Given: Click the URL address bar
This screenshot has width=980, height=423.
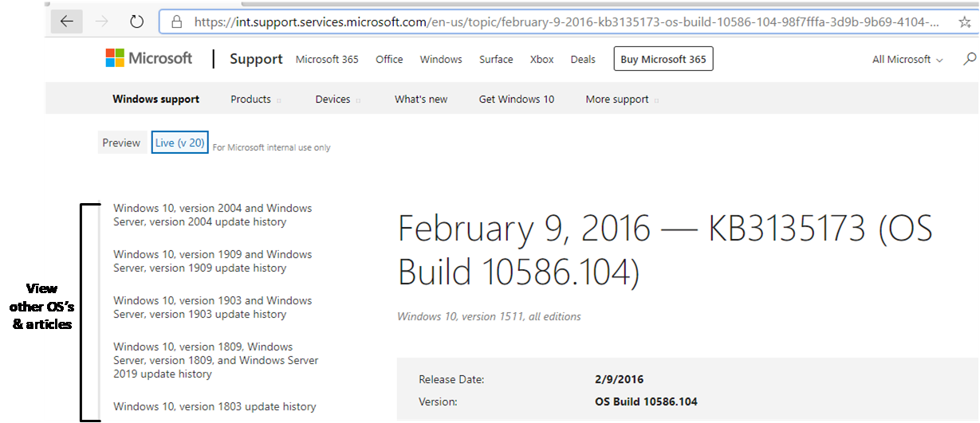Looking at the screenshot, I should pyautogui.click(x=566, y=22).
